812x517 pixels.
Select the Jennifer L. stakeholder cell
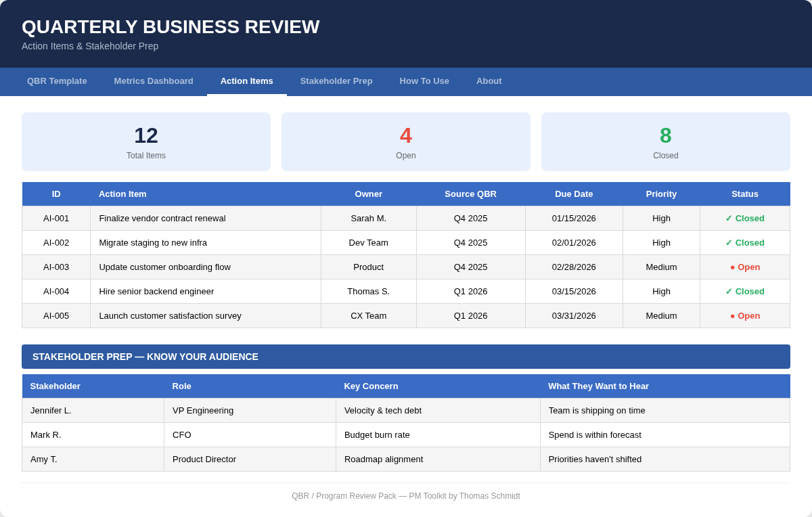pyautogui.click(x=51, y=411)
